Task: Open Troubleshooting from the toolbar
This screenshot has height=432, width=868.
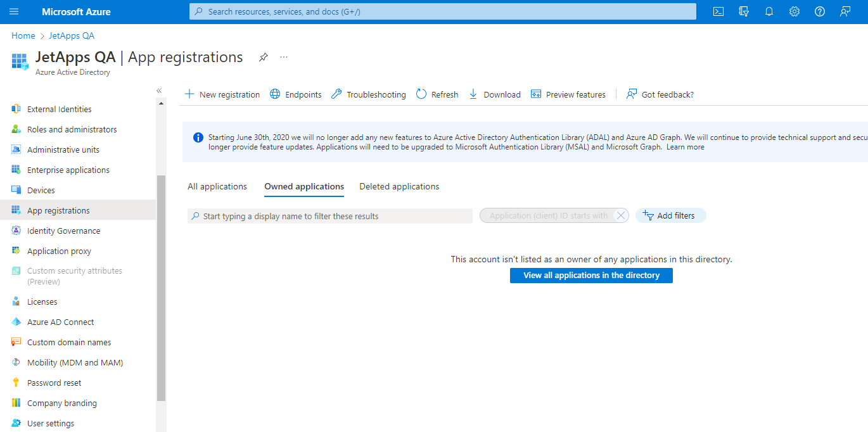Action: tap(369, 94)
